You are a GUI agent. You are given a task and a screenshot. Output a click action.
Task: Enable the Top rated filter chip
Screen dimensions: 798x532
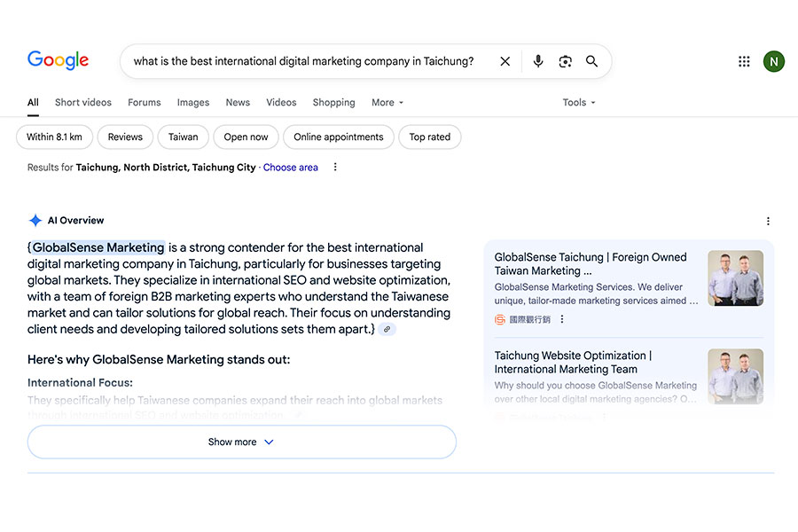[x=430, y=137]
